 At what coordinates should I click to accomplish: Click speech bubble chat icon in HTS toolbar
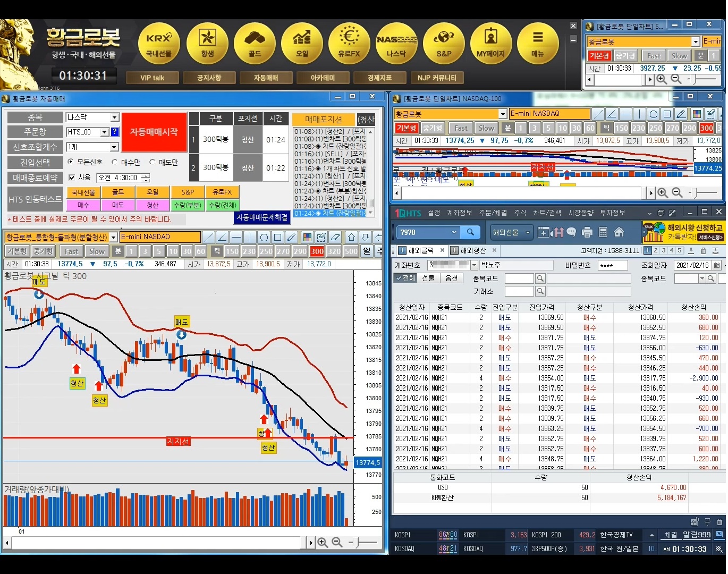coord(571,232)
